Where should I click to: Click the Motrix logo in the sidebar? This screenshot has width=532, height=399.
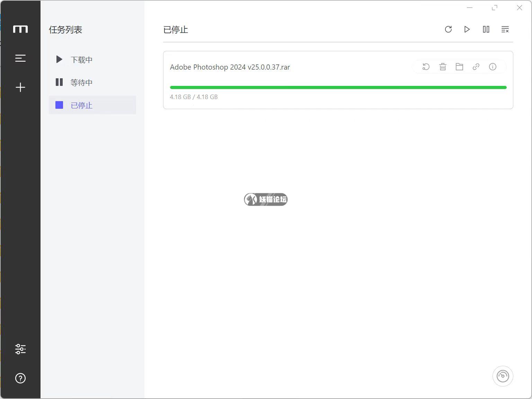pos(20,29)
